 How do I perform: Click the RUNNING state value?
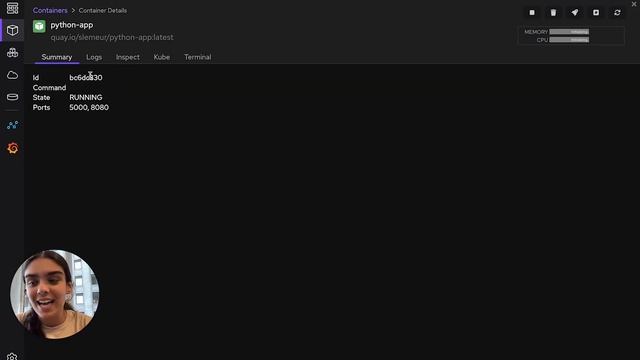(86, 98)
